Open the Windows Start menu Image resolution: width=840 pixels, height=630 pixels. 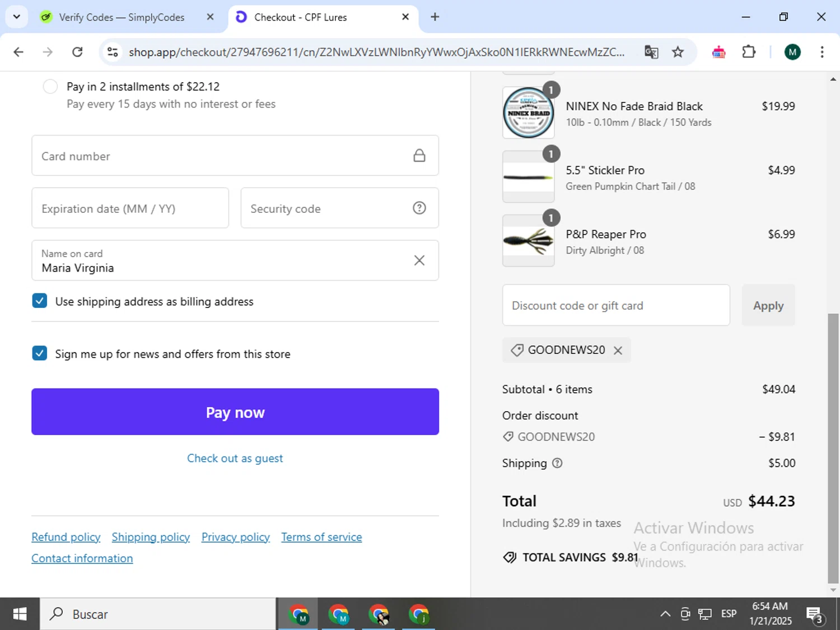click(20, 614)
